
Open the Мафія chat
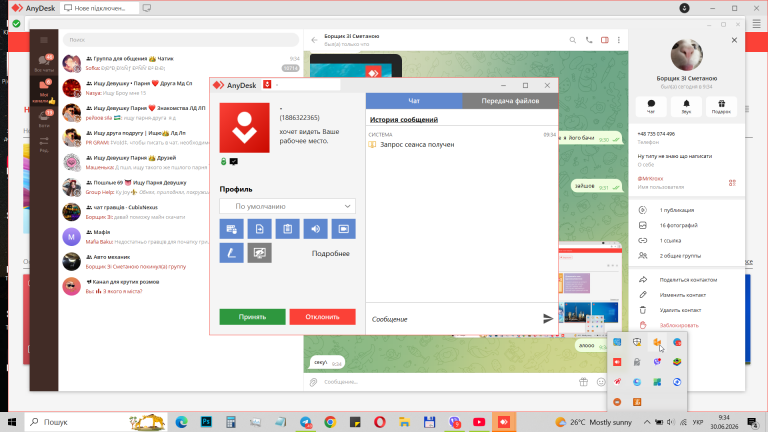[x=134, y=237]
